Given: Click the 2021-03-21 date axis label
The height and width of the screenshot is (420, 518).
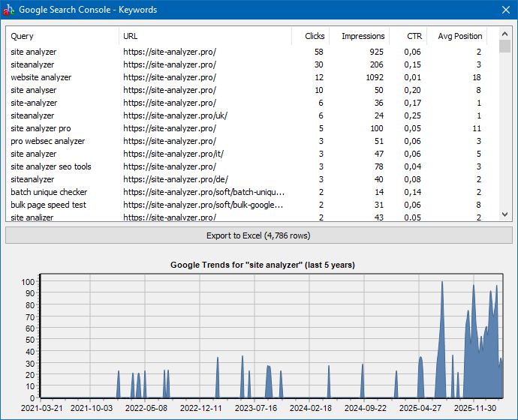Looking at the screenshot, I should coord(41,408).
